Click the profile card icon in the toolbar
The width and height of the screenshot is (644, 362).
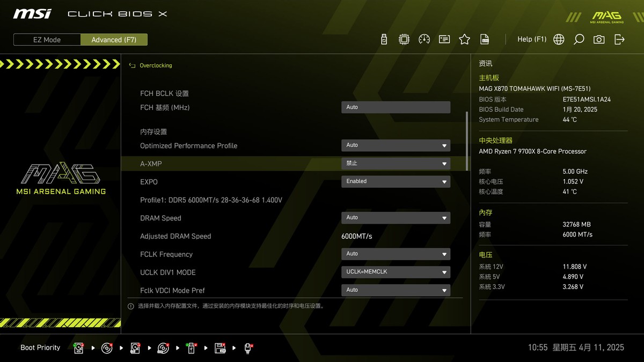[x=444, y=39]
